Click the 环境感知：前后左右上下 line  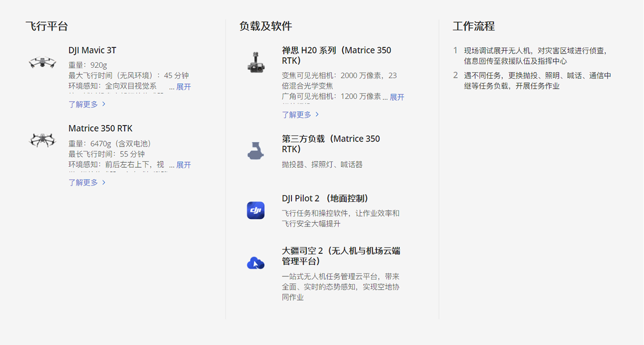click(116, 164)
